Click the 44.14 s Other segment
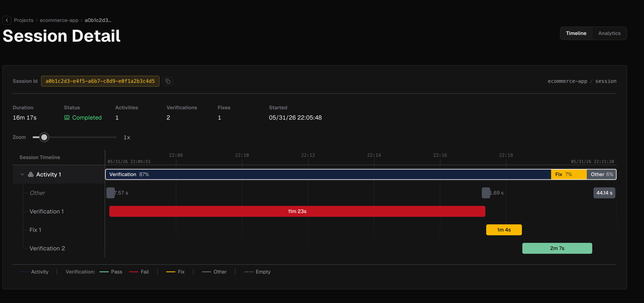Image resolution: width=644 pixels, height=303 pixels. pos(604,193)
